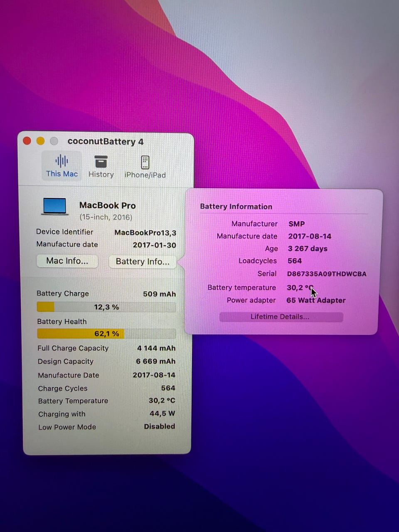Click the 6 669 mAh design capacity value
The height and width of the screenshot is (532, 399).
pyautogui.click(x=156, y=362)
